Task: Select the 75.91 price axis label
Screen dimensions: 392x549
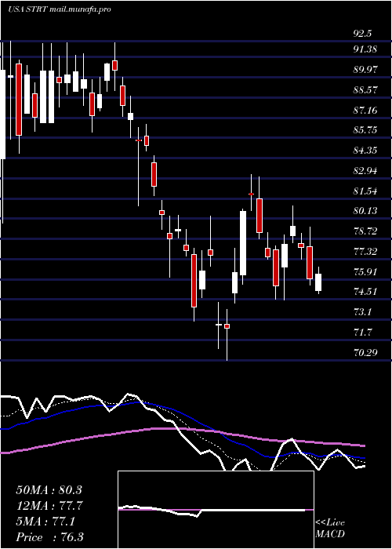Action: click(x=365, y=271)
